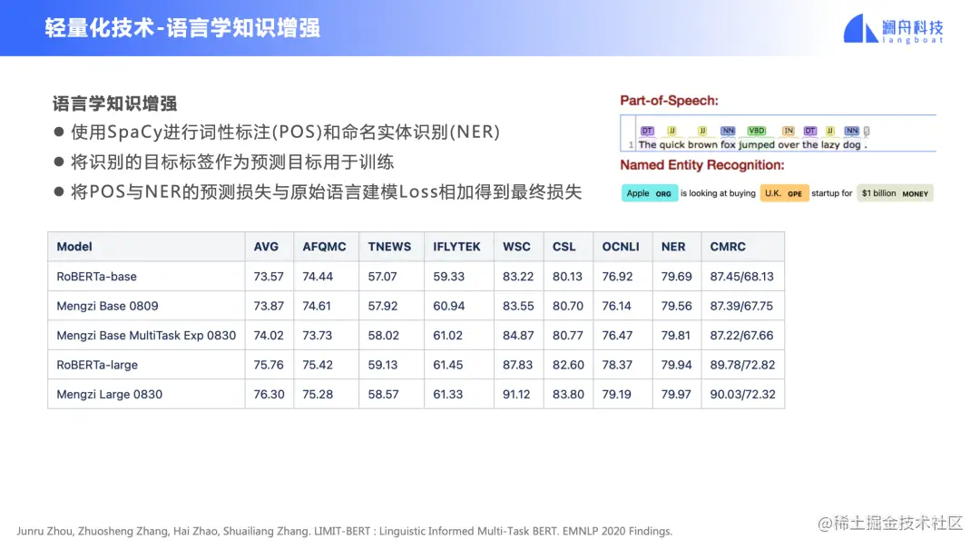
Task: Click the 'WSC' column header
Action: click(516, 246)
